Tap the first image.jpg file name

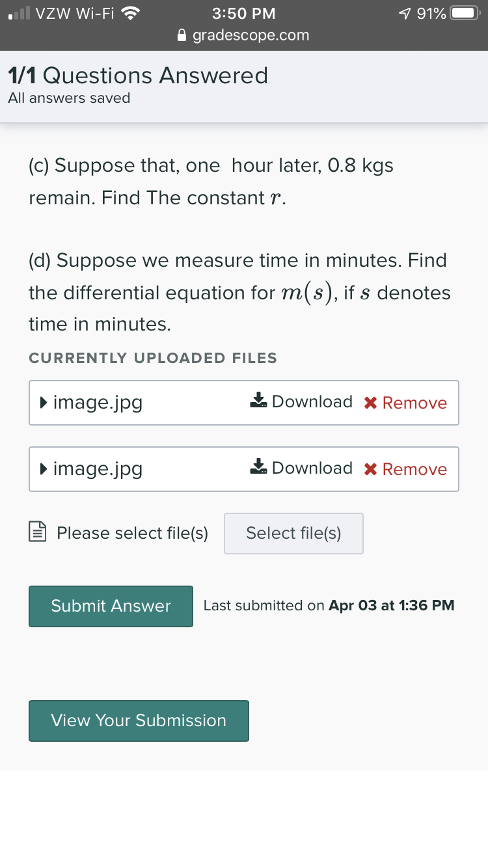click(x=98, y=403)
